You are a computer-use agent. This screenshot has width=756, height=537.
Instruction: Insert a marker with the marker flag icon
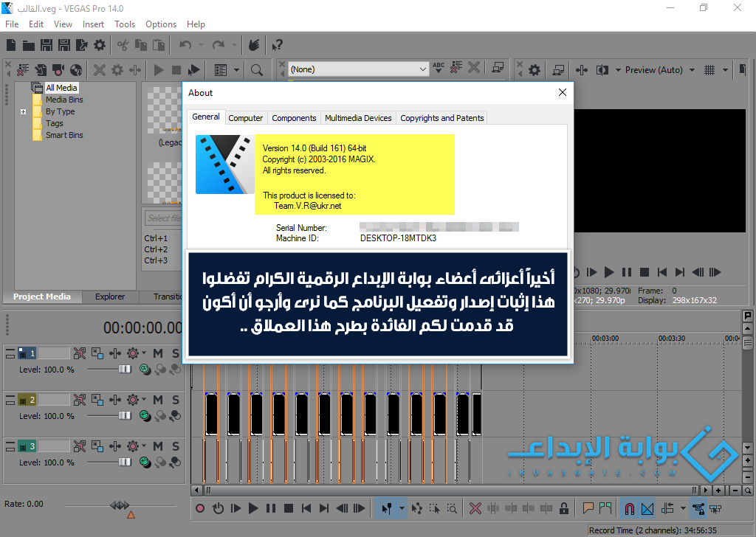pos(588,508)
